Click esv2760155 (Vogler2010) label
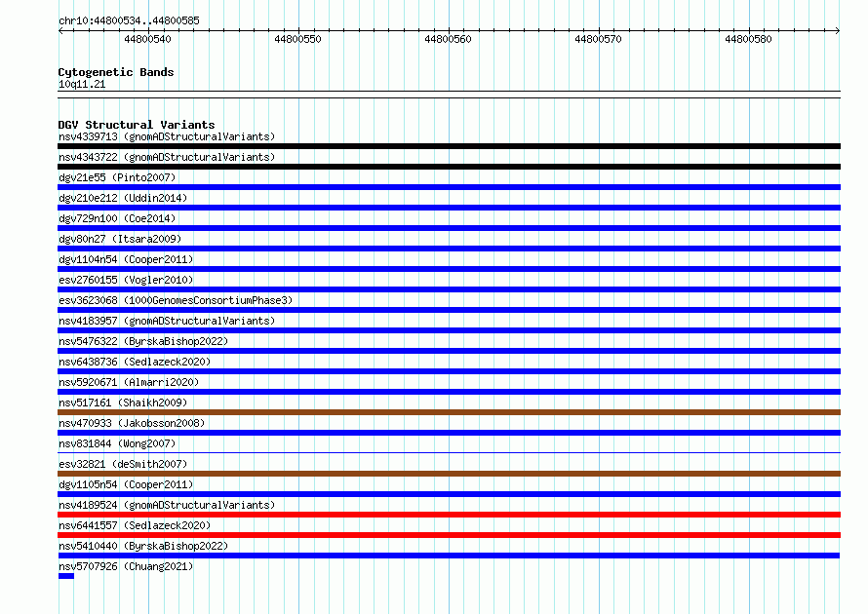The width and height of the screenshot is (868, 614). pyautogui.click(x=126, y=280)
